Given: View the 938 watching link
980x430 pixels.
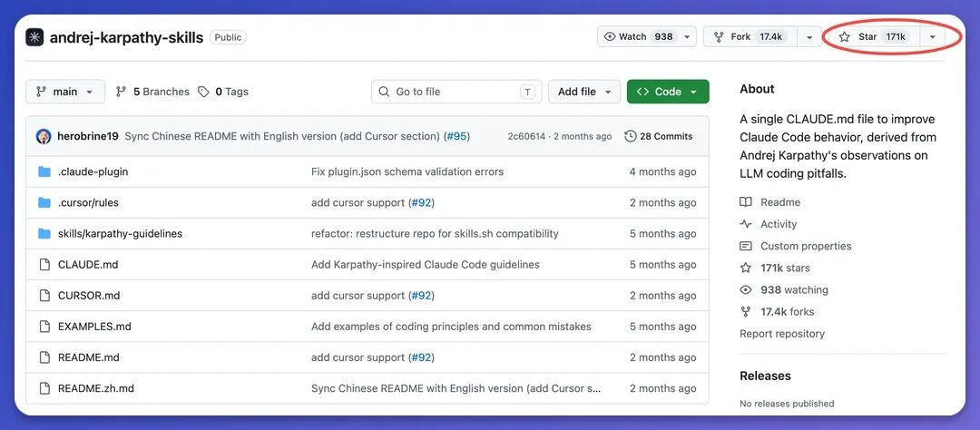Looking at the screenshot, I should coord(794,289).
